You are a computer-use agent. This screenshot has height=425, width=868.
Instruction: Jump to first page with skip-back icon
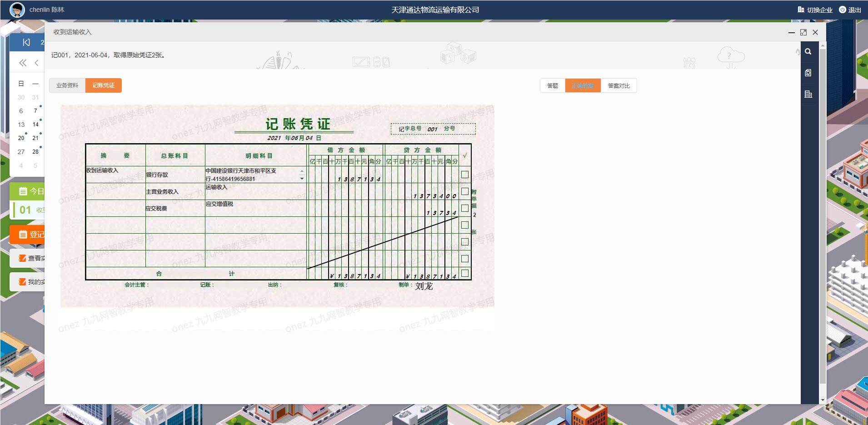click(x=26, y=42)
